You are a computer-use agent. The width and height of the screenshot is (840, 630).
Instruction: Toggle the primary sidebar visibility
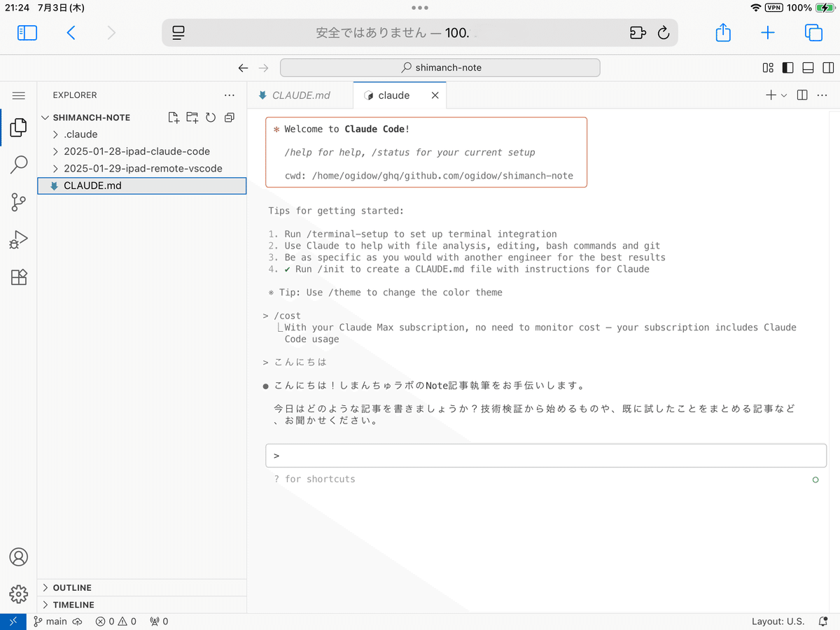(x=787, y=67)
